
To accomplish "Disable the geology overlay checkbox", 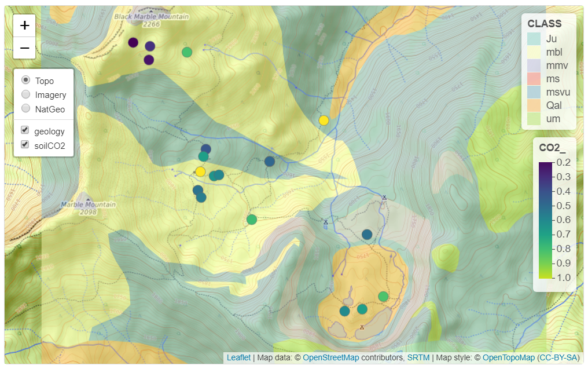I will (24, 130).
